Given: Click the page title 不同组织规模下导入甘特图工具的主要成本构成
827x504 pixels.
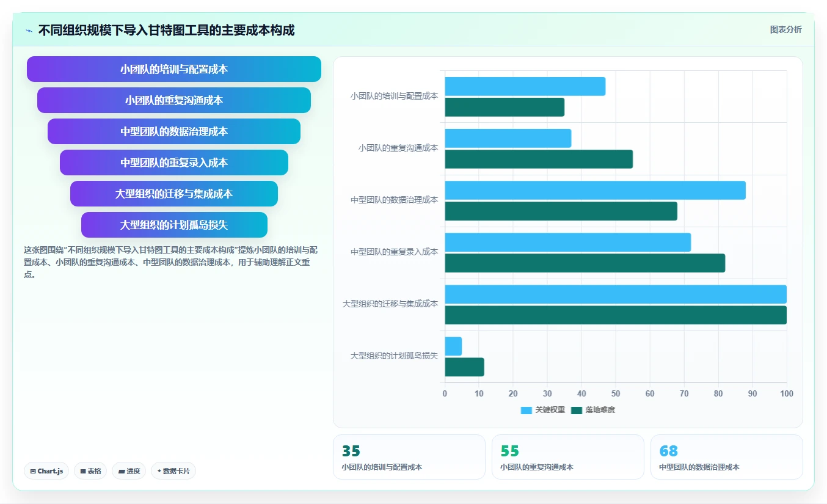Looking at the screenshot, I should click(167, 30).
